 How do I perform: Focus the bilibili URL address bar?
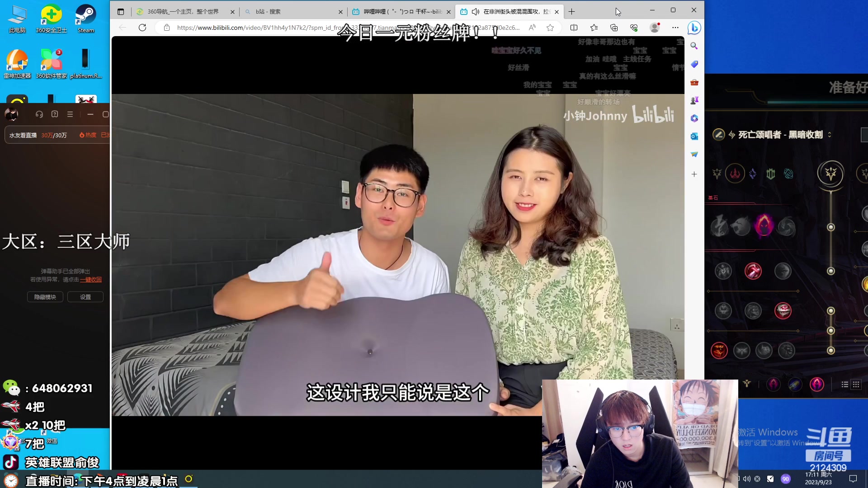[348, 28]
